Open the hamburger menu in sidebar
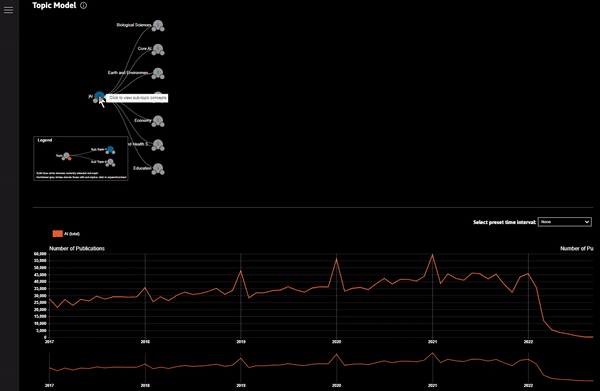This screenshot has width=600, height=391. click(8, 10)
